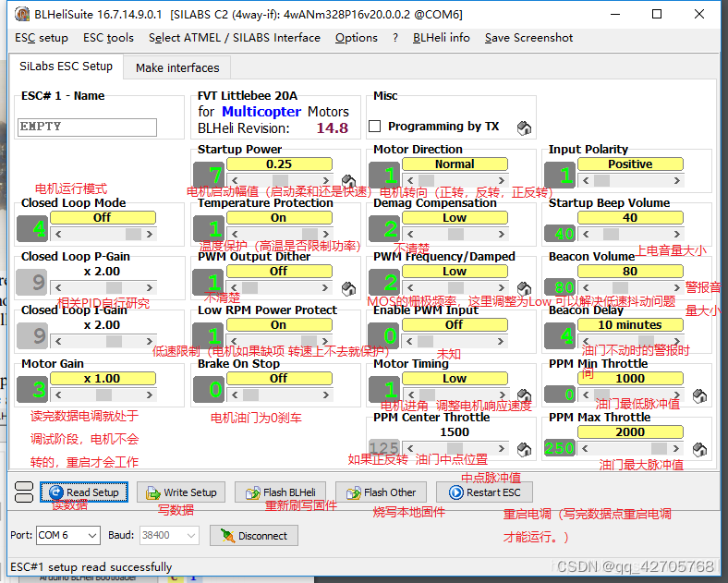
Task: Click right arrow of Enable PWM Input slider
Action: [501, 341]
